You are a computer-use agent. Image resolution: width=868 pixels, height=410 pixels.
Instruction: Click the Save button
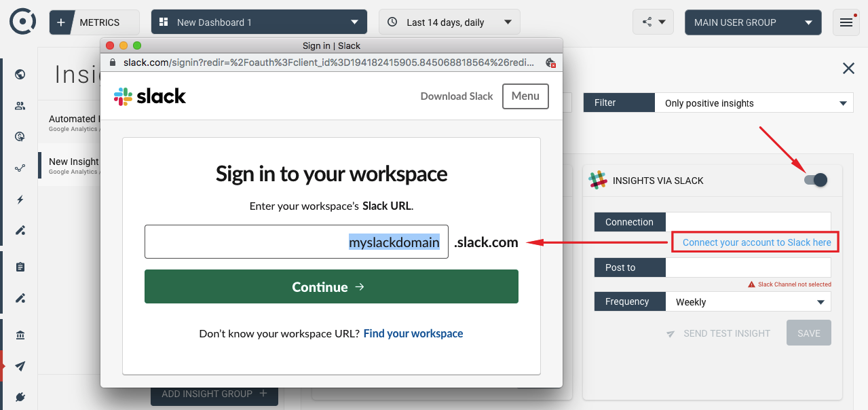pyautogui.click(x=809, y=333)
